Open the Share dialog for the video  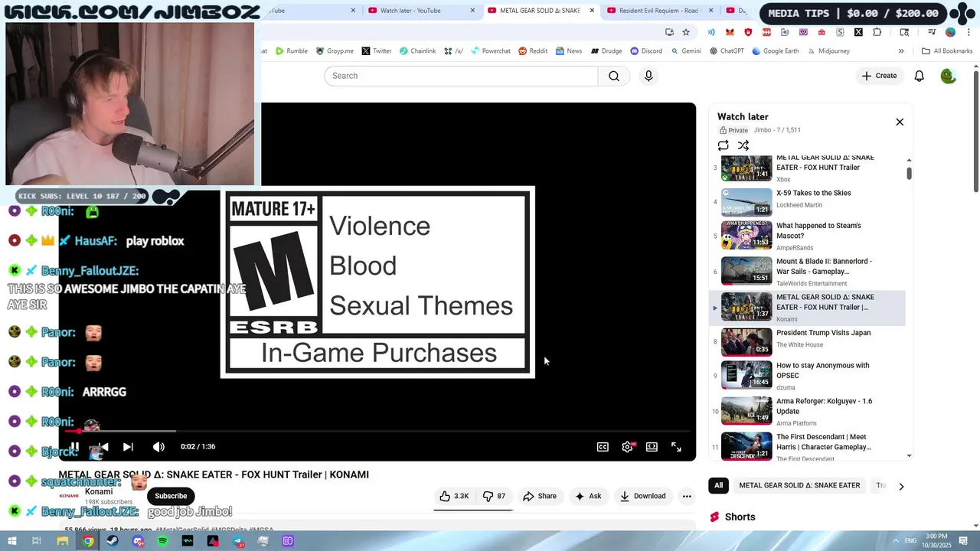click(540, 496)
